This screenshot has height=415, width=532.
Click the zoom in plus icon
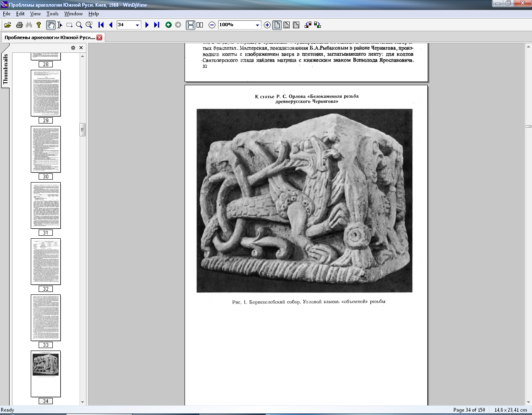coord(267,25)
